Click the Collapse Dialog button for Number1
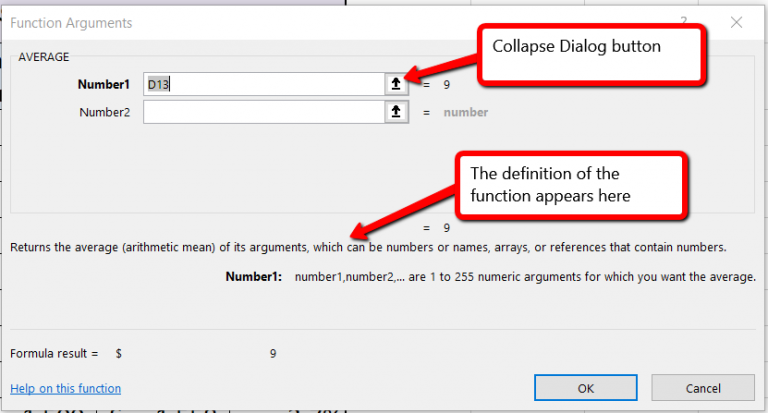Screen dimensions: 768x413 pos(397,85)
